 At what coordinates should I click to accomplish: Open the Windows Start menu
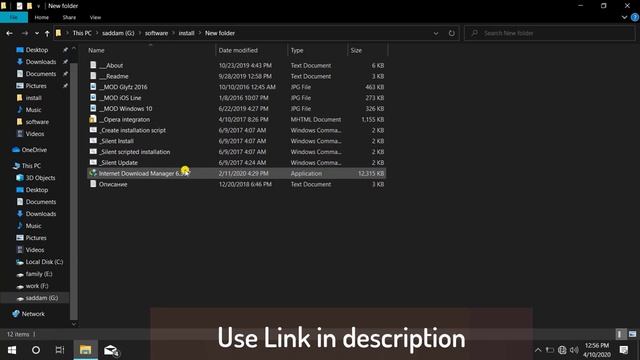click(12, 350)
